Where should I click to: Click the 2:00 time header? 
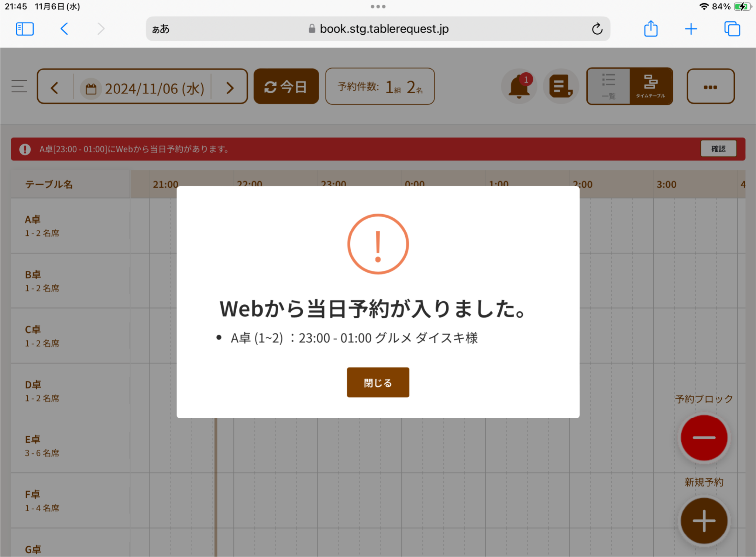pos(582,184)
